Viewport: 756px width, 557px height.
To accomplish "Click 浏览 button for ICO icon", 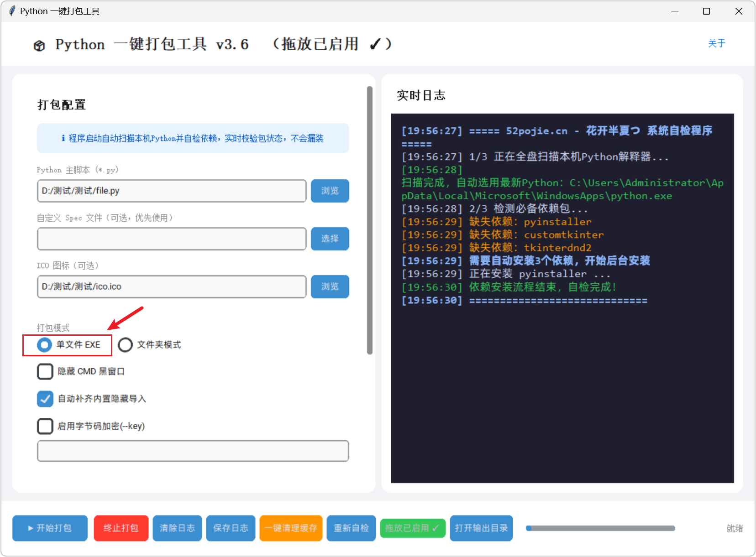I will tap(330, 286).
